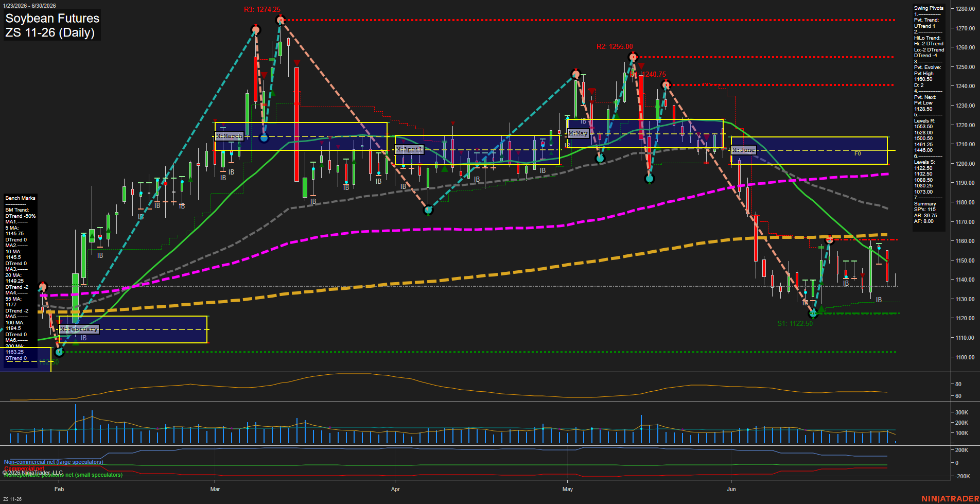This screenshot has width=980, height=504.
Task: Select the 'M:April' monthly range label
Action: pyautogui.click(x=409, y=149)
